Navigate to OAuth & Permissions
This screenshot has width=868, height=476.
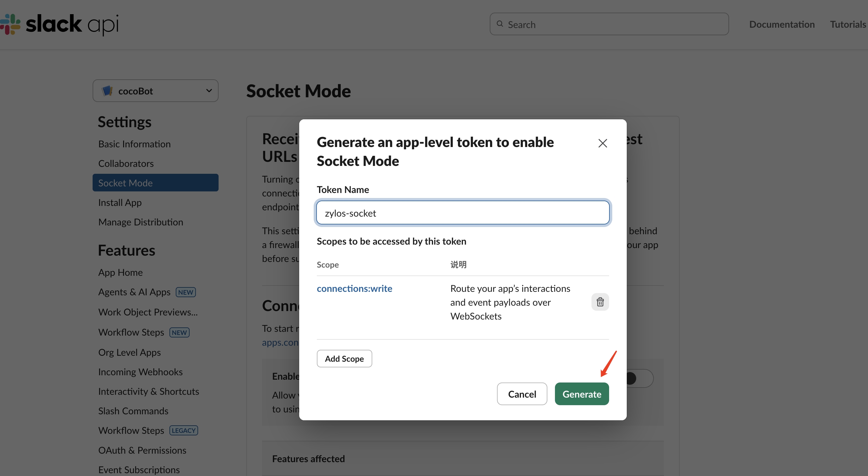142,450
